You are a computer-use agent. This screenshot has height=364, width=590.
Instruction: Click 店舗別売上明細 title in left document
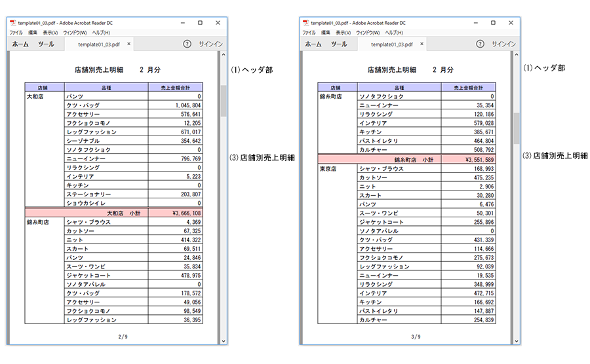click(x=99, y=69)
